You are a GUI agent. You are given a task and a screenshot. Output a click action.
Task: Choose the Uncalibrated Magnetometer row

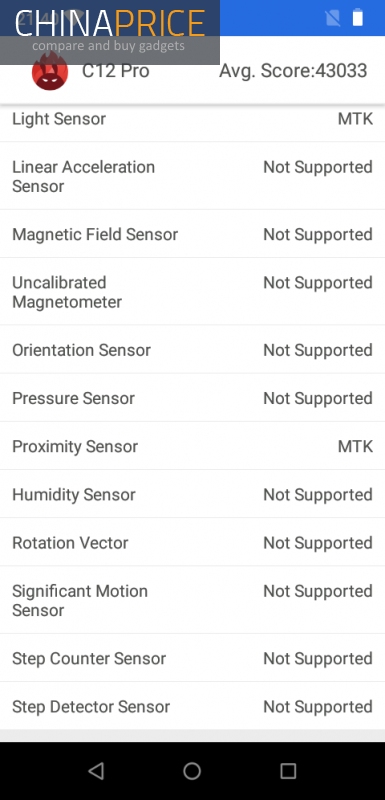click(192, 292)
